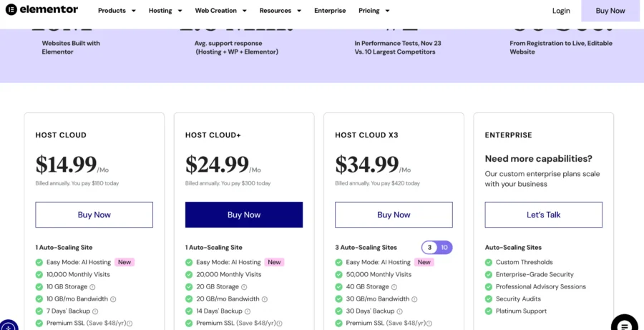Click info icon beside 10 GB Storage

pos(92,287)
